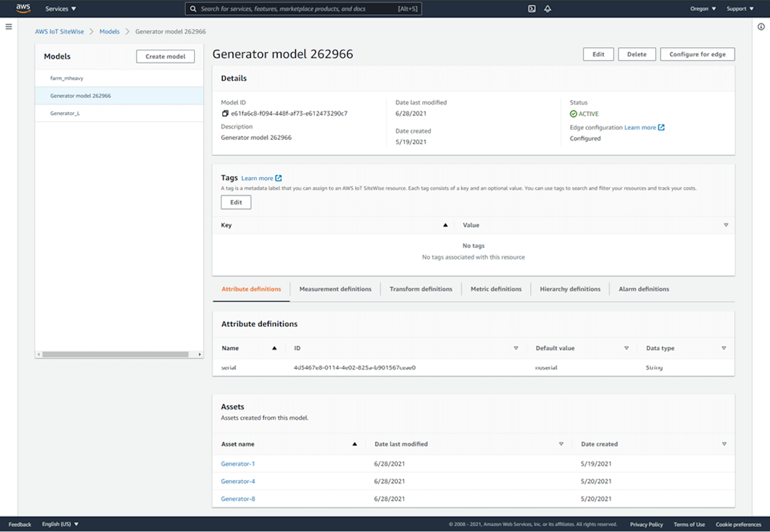The height and width of the screenshot is (532, 770).
Task: Expand the Services menu
Action: tap(61, 9)
